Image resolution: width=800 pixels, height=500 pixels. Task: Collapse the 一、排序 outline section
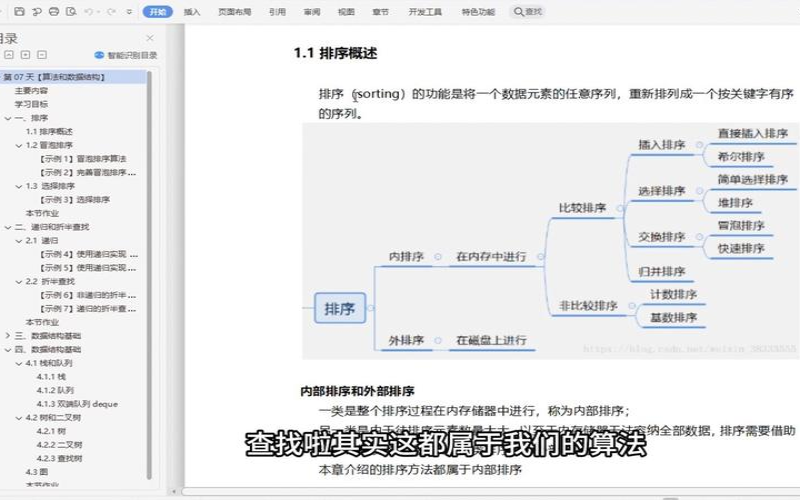[8, 118]
